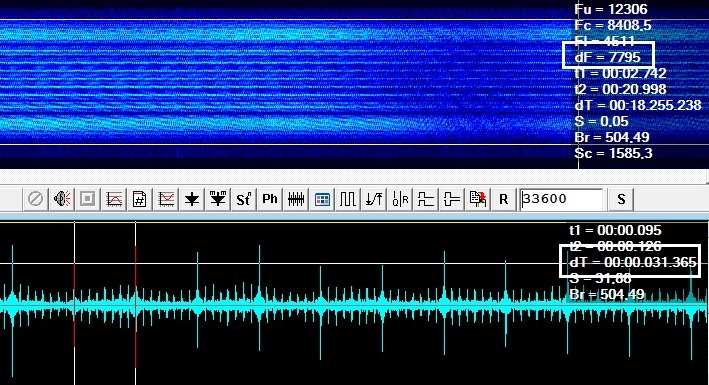This screenshot has width=709, height=385.
Task: Click the band-pass shape icon
Action: 452,199
